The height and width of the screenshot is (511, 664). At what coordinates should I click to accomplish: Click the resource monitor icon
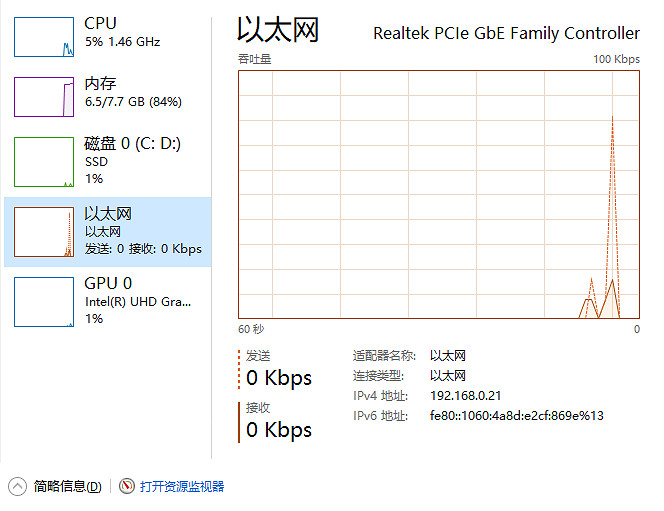click(x=127, y=487)
